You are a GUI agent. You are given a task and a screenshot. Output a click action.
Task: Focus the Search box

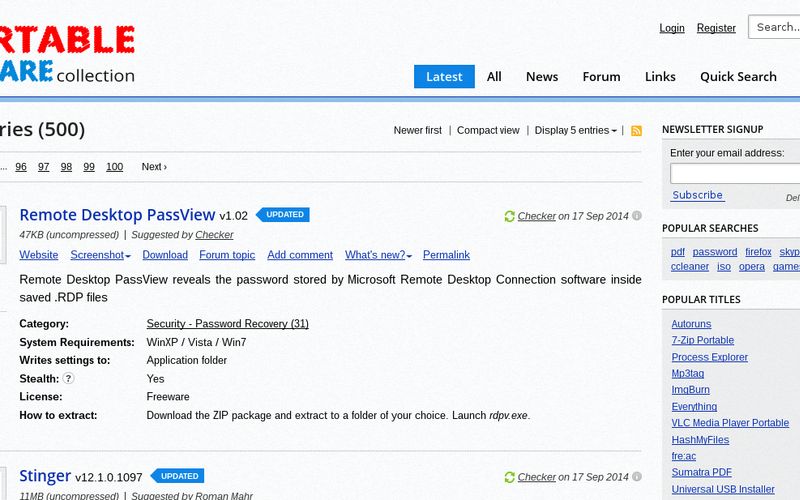click(774, 27)
